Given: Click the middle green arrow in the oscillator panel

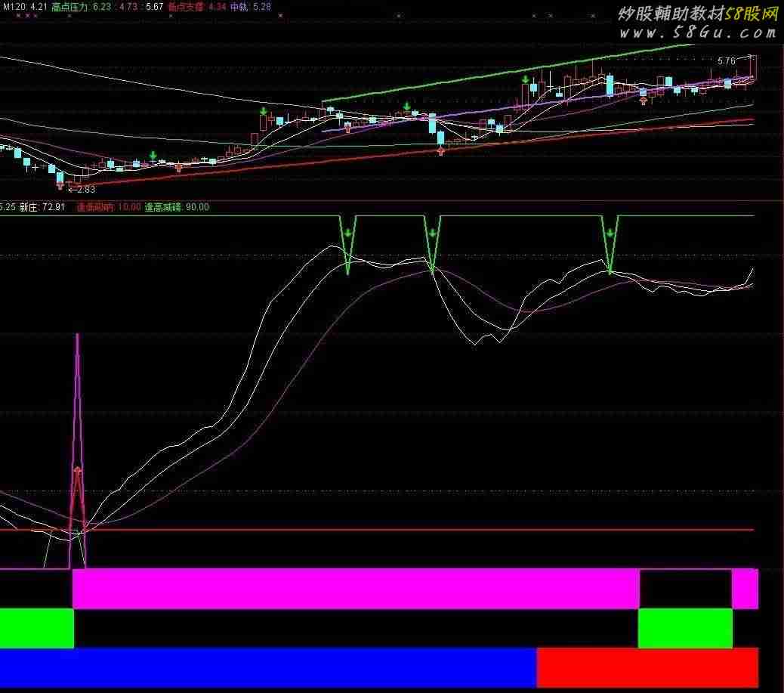Looking at the screenshot, I should [x=432, y=234].
